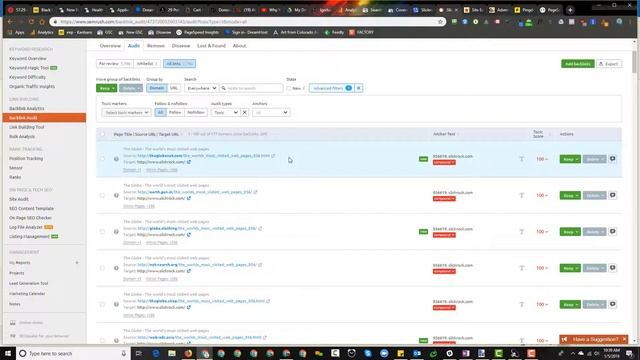Screen dimensions: 640x360
Task: Open comment icon in first backlink row
Action: (613, 159)
